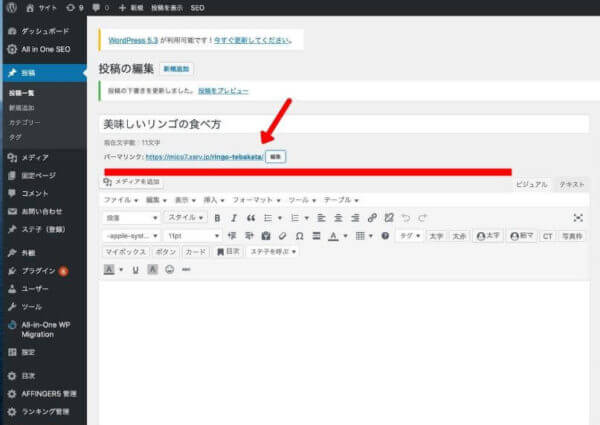Viewport: 600px width, 425px height.
Task: Open the SEO menu in admin bar
Action: pyautogui.click(x=197, y=8)
